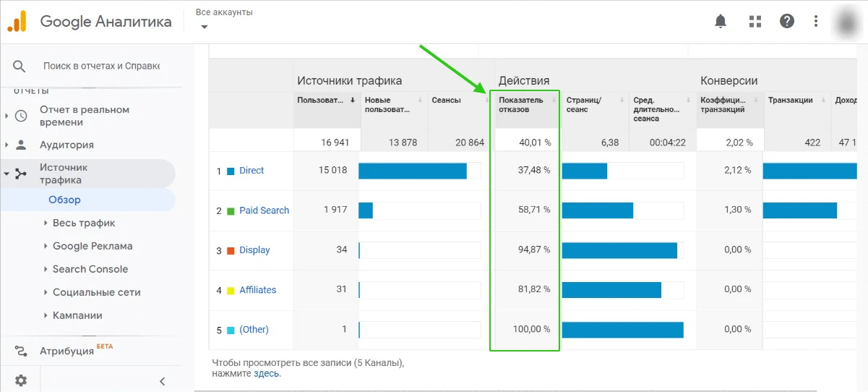The image size is (868, 392).
Task: Click the total users value 16 941
Action: point(335,142)
